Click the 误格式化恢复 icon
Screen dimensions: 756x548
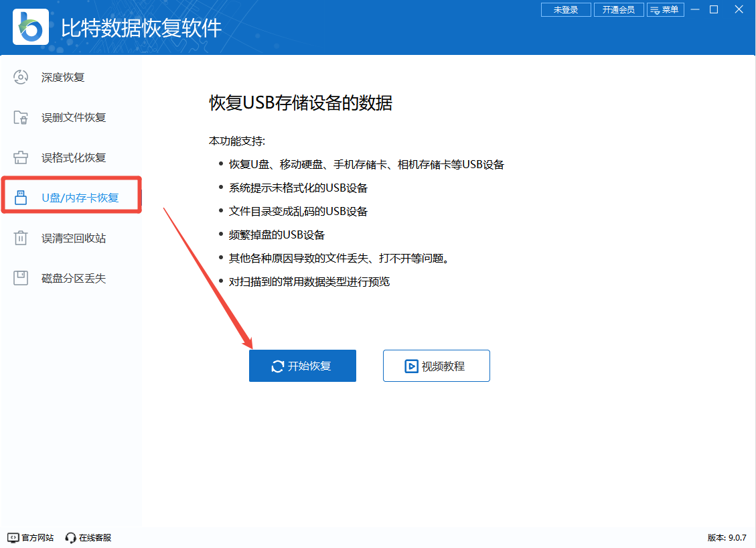pos(21,157)
